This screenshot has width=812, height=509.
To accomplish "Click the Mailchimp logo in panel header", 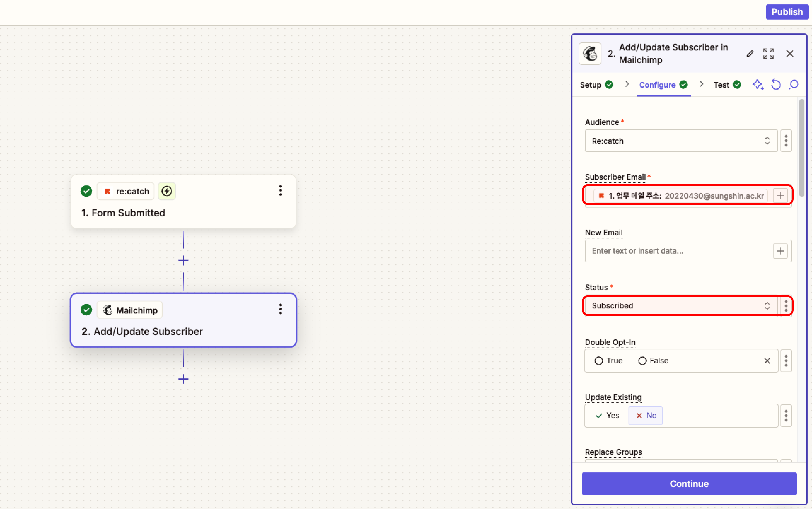I will coord(590,54).
